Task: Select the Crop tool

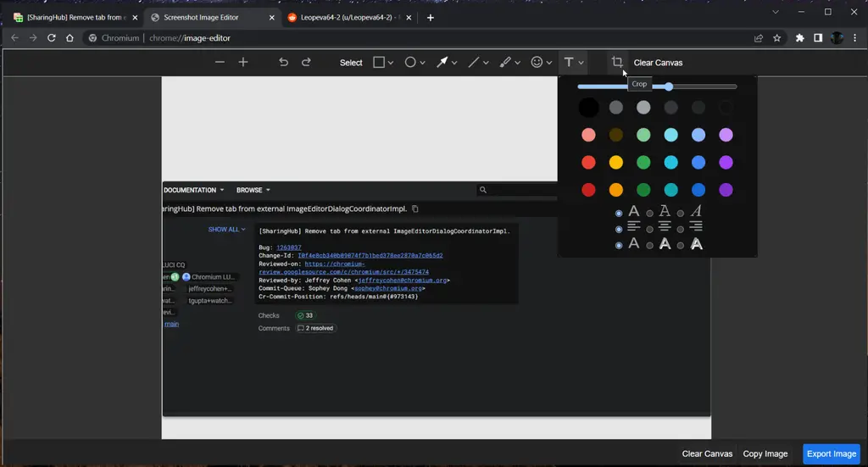Action: pos(617,62)
